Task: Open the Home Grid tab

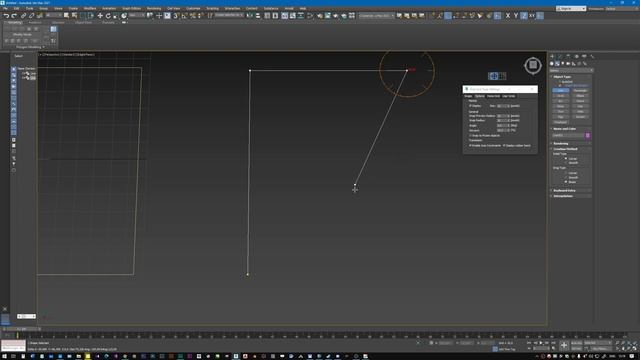Action: (493, 96)
